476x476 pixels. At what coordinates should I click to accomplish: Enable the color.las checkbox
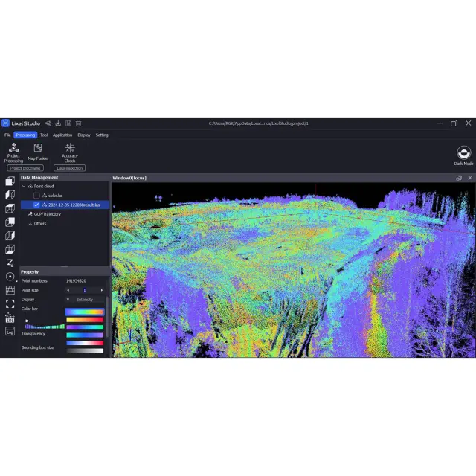pyautogui.click(x=36, y=196)
